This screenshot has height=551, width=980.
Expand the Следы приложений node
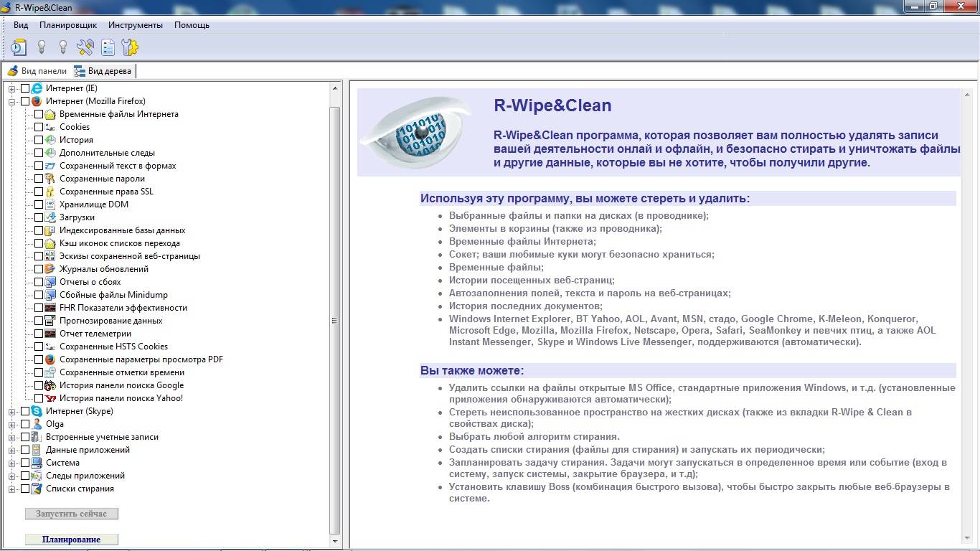11,476
